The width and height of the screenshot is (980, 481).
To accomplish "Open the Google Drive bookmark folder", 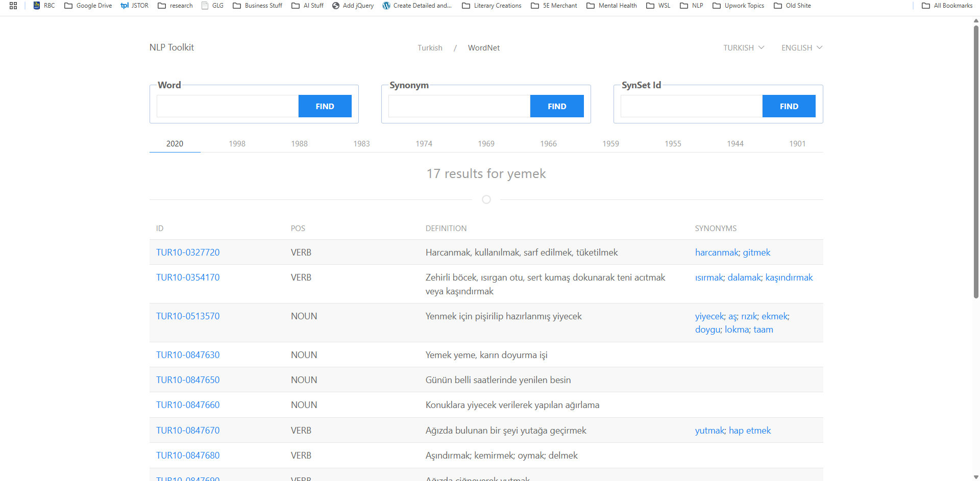I will [88, 6].
